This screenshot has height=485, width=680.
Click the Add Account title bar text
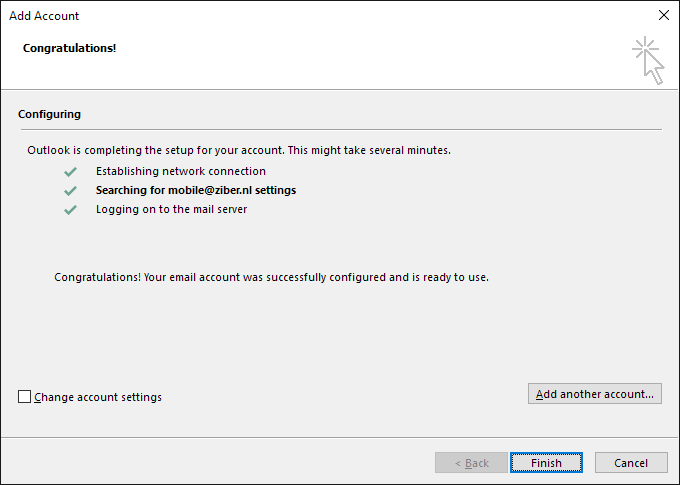[x=44, y=16]
